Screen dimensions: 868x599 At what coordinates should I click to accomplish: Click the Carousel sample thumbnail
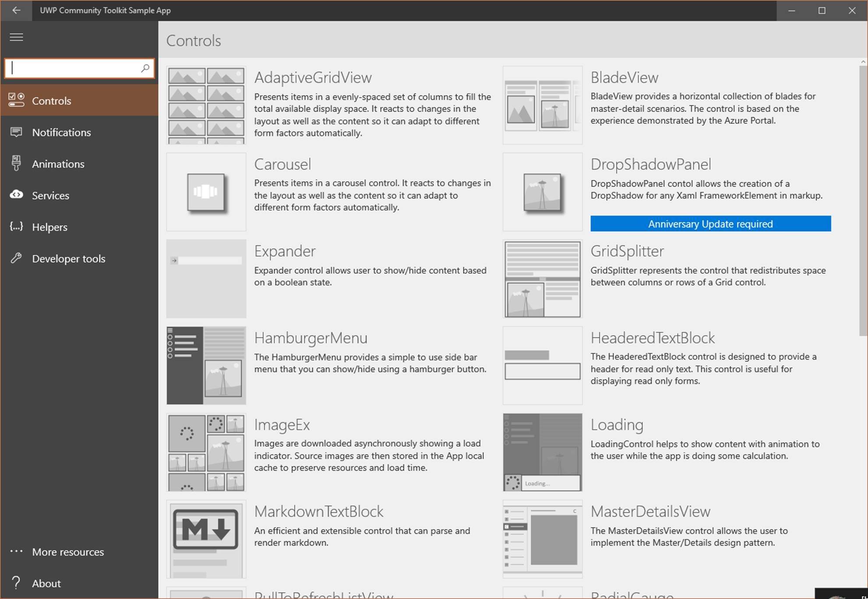coord(206,192)
